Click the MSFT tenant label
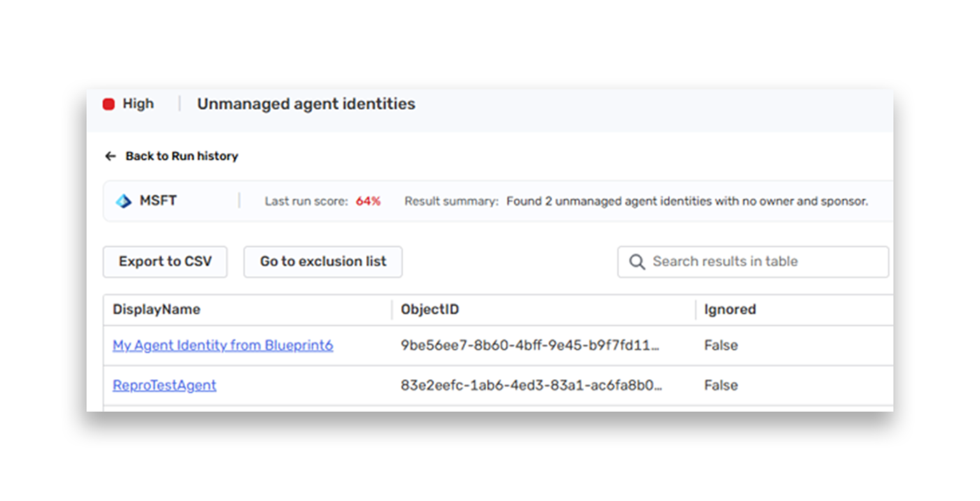This screenshot has height=501, width=980. (x=158, y=201)
